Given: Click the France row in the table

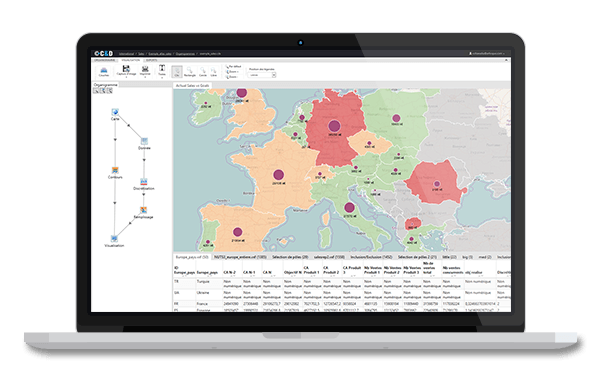Looking at the screenshot, I should pos(341,304).
